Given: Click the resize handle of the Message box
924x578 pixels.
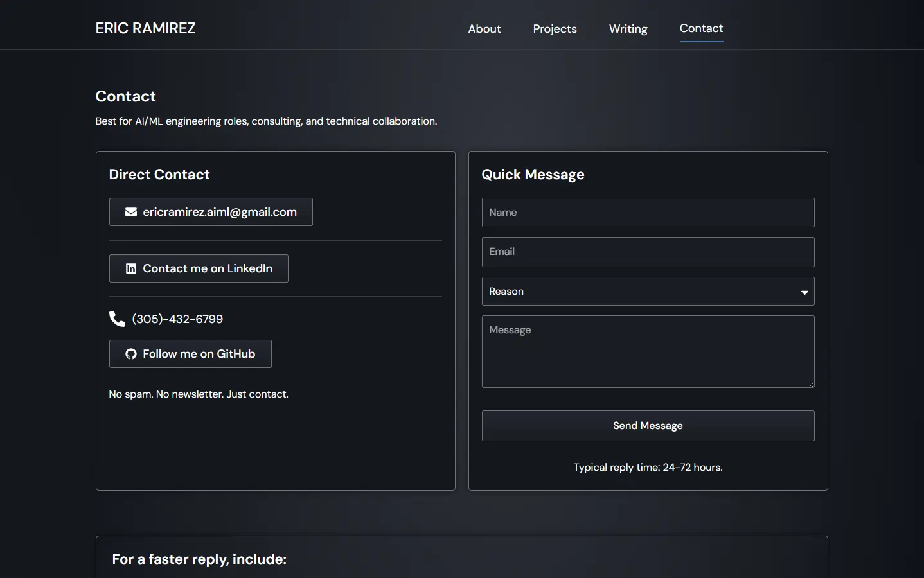Looking at the screenshot, I should click(x=811, y=384).
